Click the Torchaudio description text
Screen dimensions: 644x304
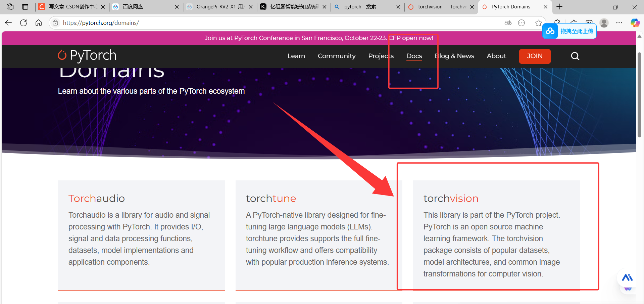139,238
